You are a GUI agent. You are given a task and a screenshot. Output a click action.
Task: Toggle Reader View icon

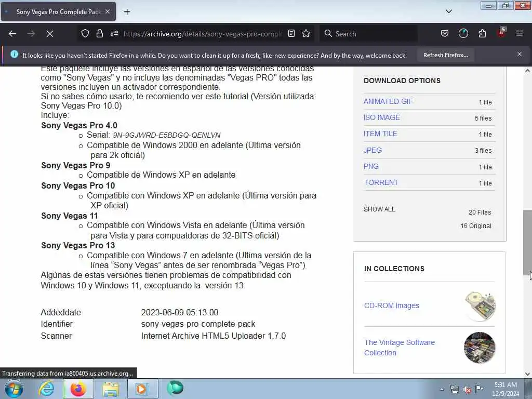[291, 34]
